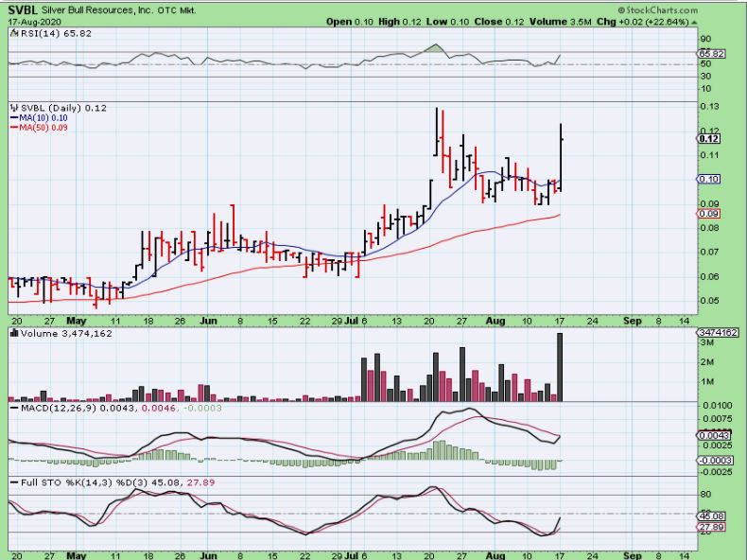
Task: Click the OTC Mkt. exchange label
Action: click(x=177, y=10)
